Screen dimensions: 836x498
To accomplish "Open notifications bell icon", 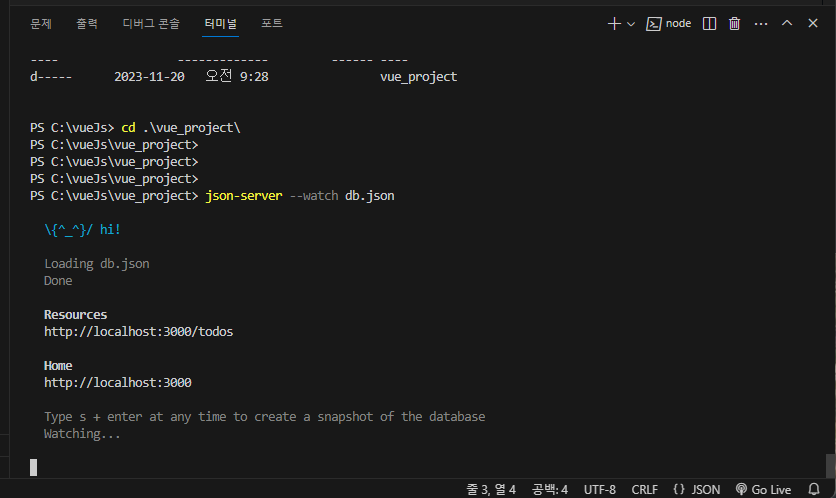I will pos(814,489).
